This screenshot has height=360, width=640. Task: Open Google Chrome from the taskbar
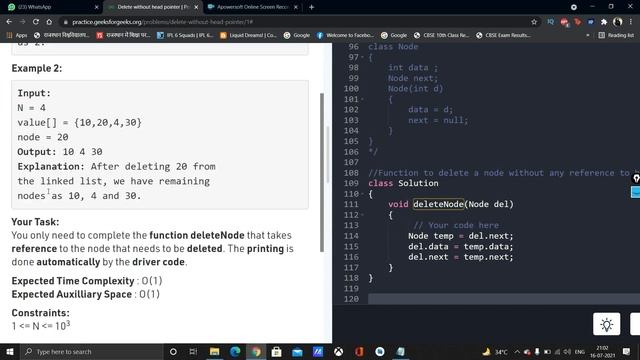point(256,351)
